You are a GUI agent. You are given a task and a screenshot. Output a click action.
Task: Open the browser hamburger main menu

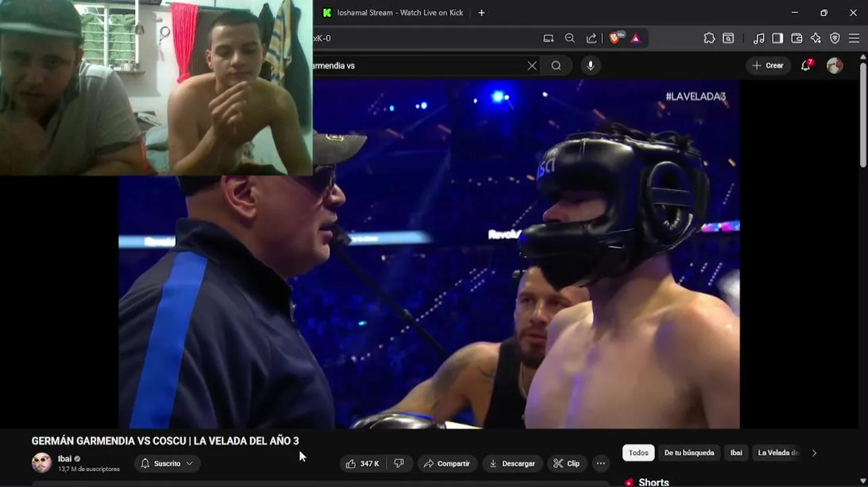point(854,39)
